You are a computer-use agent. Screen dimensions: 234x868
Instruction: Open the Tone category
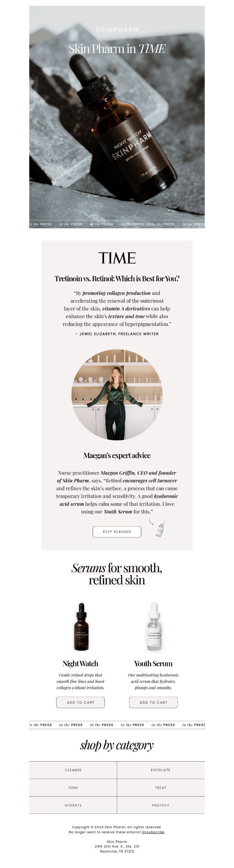(x=73, y=788)
